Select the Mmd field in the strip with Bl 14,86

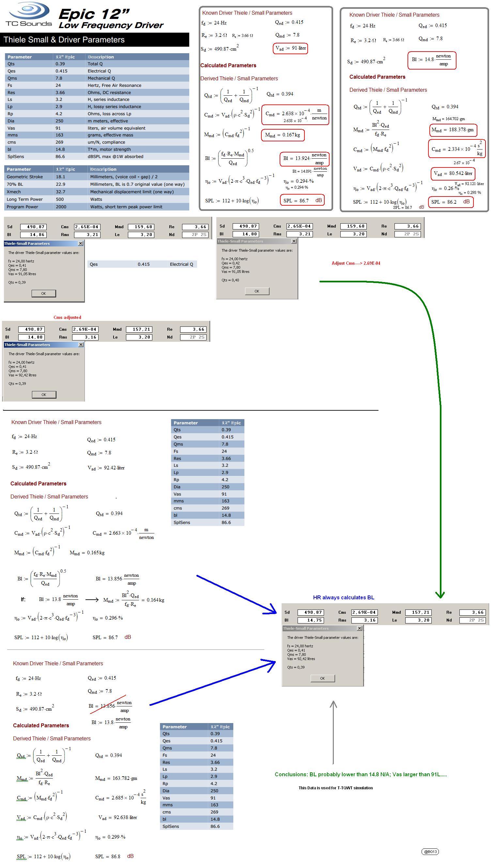tap(141, 227)
